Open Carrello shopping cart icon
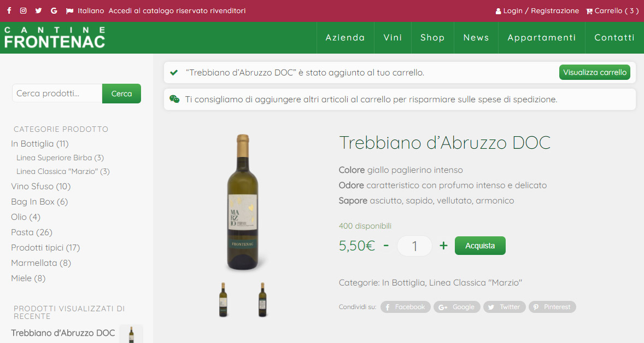 [589, 11]
